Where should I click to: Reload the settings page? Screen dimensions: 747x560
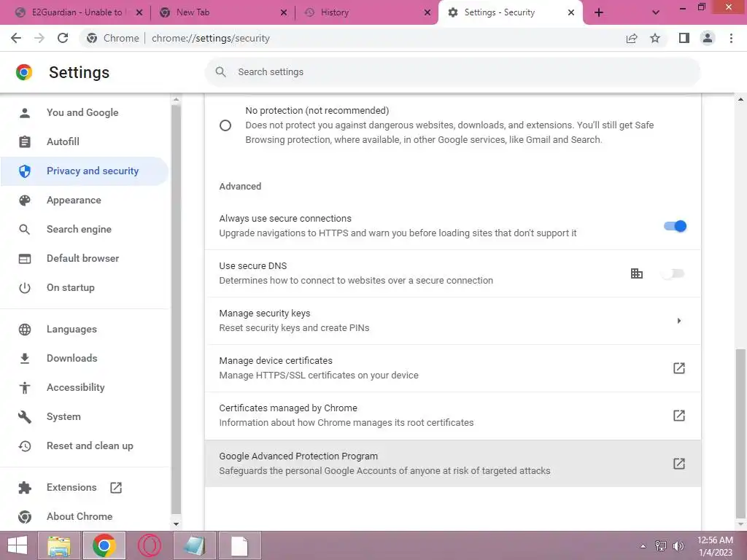point(63,38)
